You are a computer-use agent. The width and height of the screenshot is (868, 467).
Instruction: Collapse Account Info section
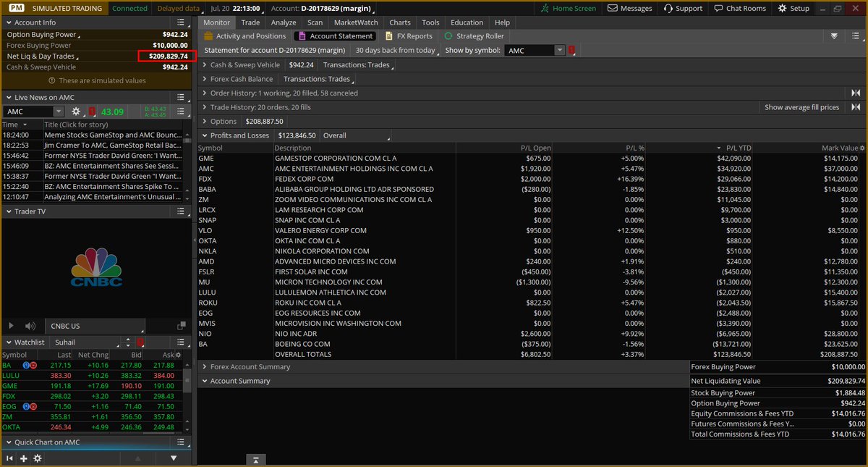(x=9, y=22)
